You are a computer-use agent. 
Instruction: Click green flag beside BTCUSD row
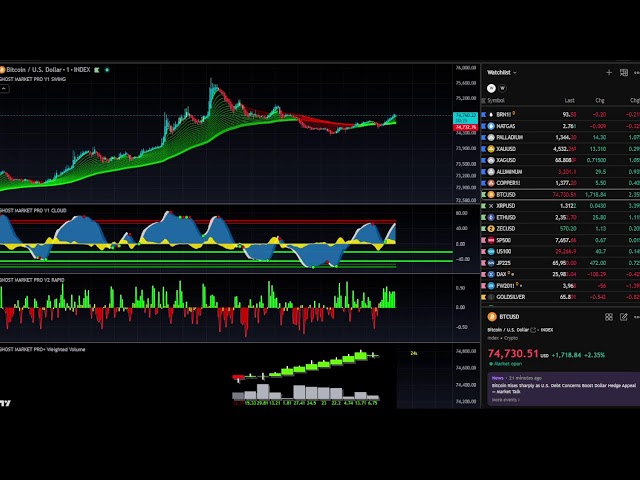pyautogui.click(x=484, y=195)
